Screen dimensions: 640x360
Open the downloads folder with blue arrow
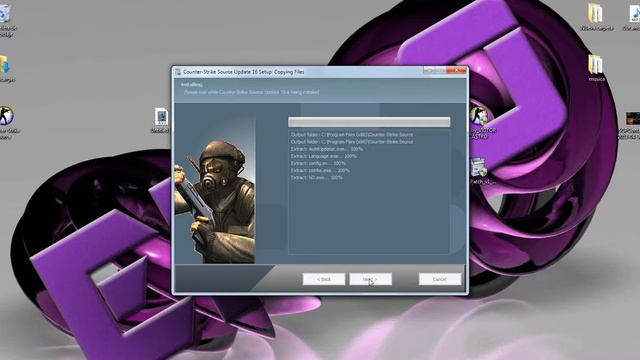coord(6,69)
